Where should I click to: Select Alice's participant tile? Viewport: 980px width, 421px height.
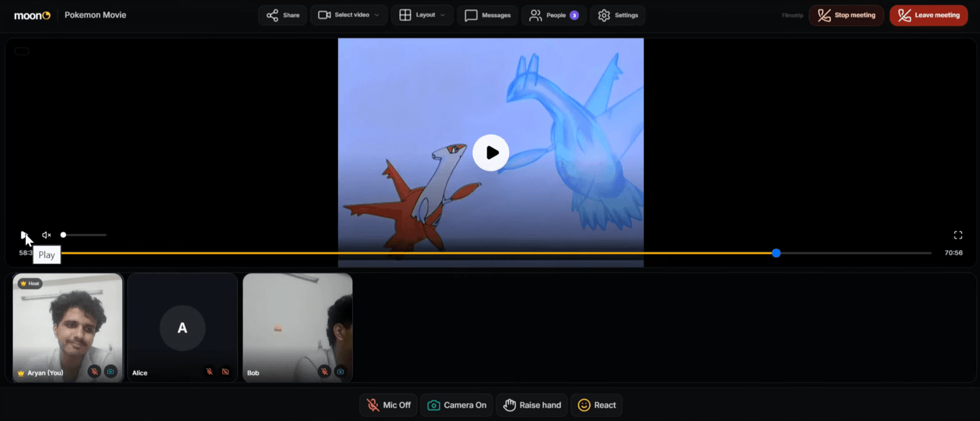point(182,328)
